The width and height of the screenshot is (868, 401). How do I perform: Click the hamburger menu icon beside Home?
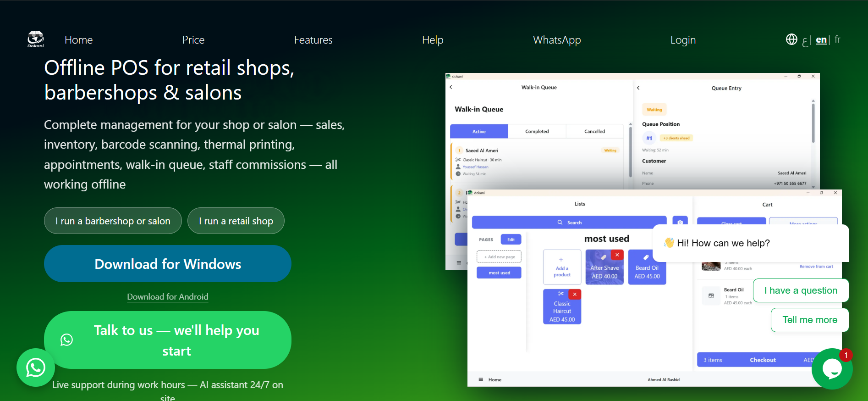pos(481,379)
